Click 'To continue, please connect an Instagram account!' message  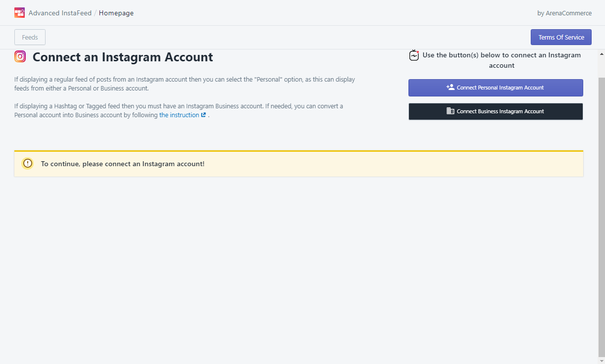[123, 164]
